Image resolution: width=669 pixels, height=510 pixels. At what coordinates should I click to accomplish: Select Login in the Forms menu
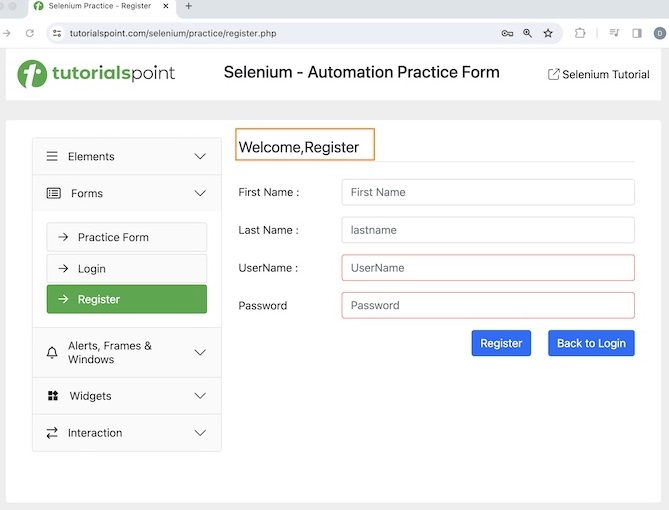click(x=126, y=268)
